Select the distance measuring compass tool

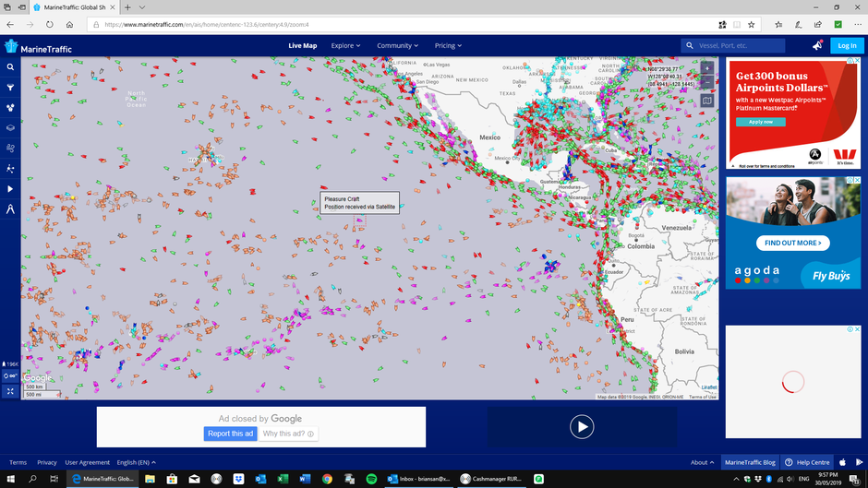click(x=10, y=209)
